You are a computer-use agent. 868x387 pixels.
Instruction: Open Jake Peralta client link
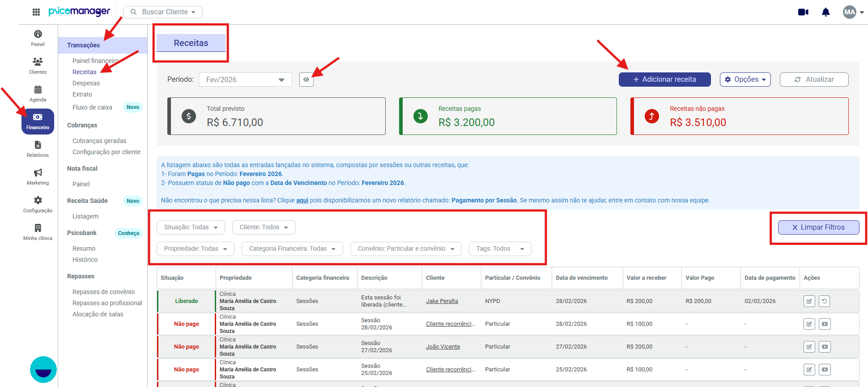coord(442,301)
